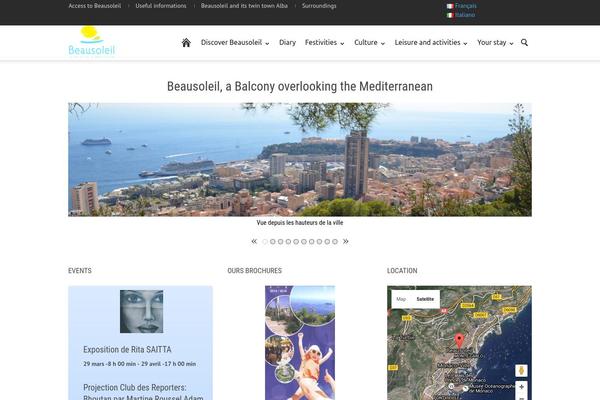Expand Leisure and activities dropdown
Screen dimensions: 600x400
[x=431, y=42]
